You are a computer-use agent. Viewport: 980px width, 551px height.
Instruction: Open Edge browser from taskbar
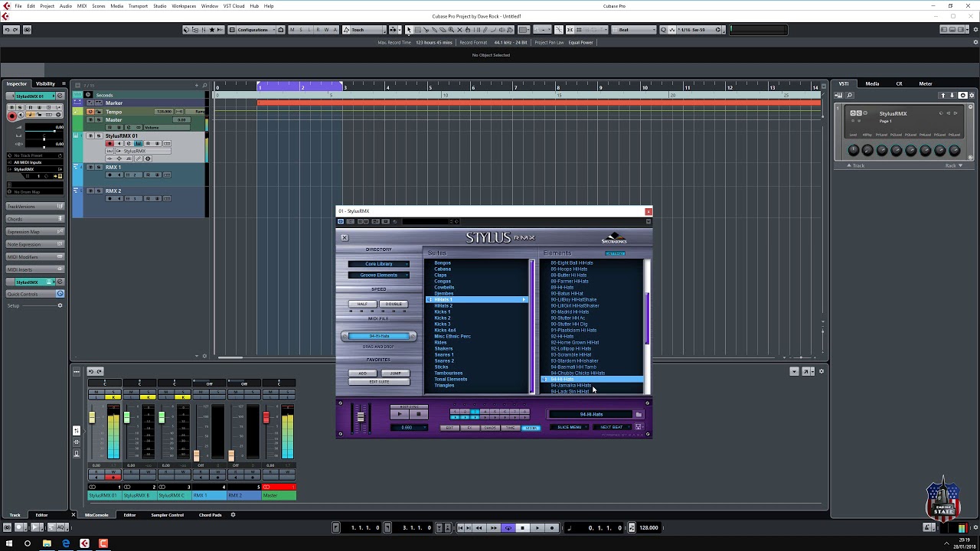click(66, 543)
